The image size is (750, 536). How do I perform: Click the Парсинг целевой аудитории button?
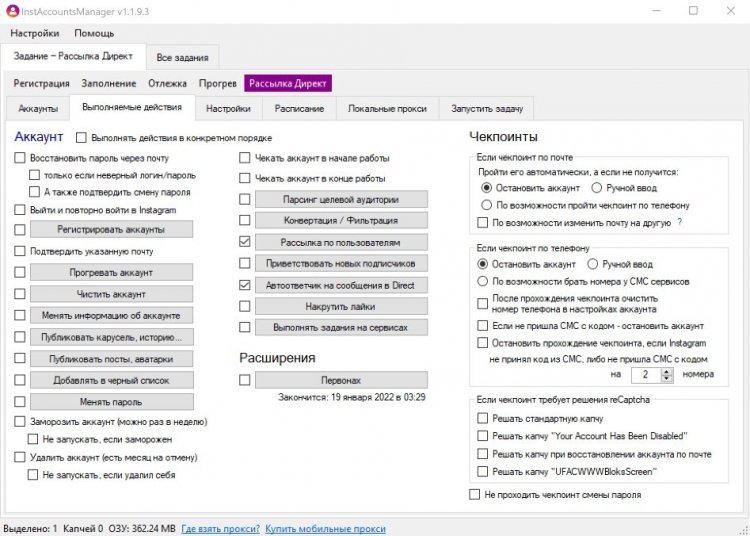tap(341, 200)
